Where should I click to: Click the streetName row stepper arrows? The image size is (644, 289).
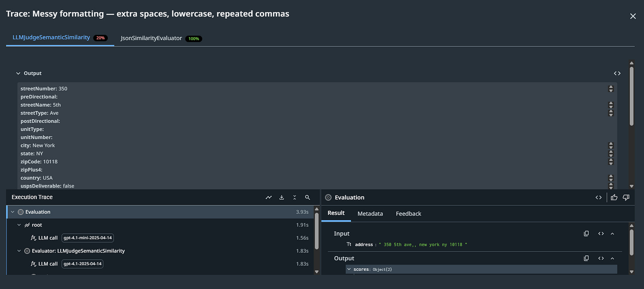coord(611,105)
